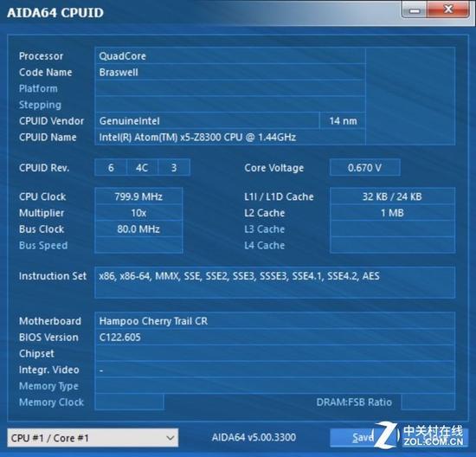Screen dimensions: 476x457
Task: Click the 80.0 MHz bus clock value
Action: tap(138, 229)
